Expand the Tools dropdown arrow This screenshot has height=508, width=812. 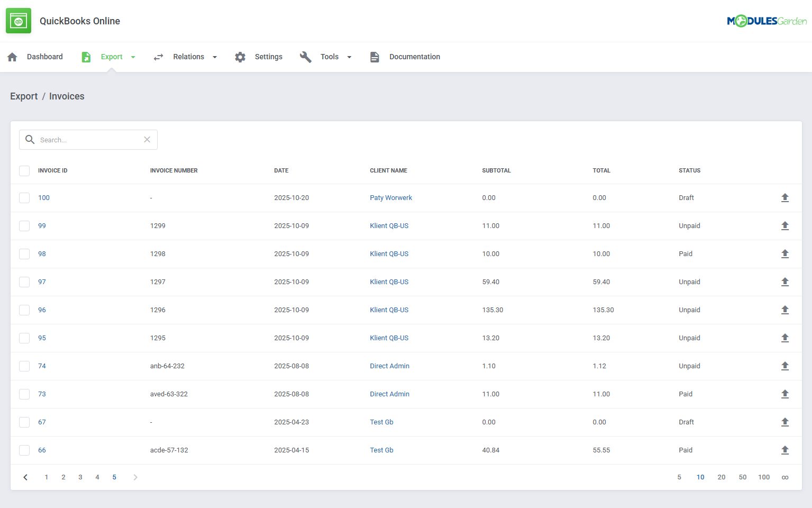(x=349, y=57)
